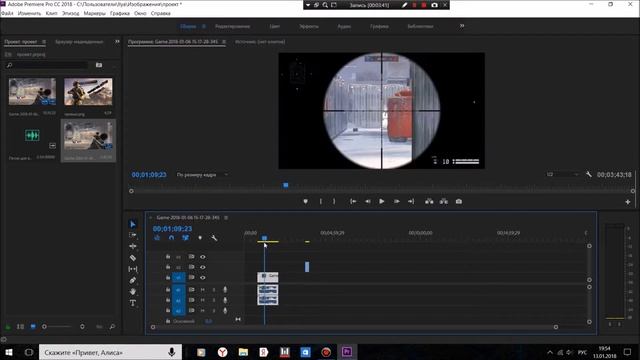Switch to the Эффекты workspace

[309, 26]
